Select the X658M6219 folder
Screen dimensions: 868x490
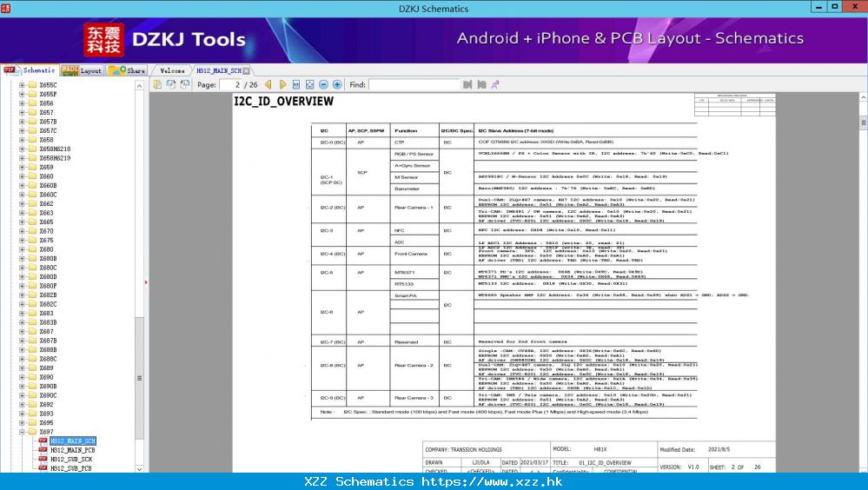55,158
